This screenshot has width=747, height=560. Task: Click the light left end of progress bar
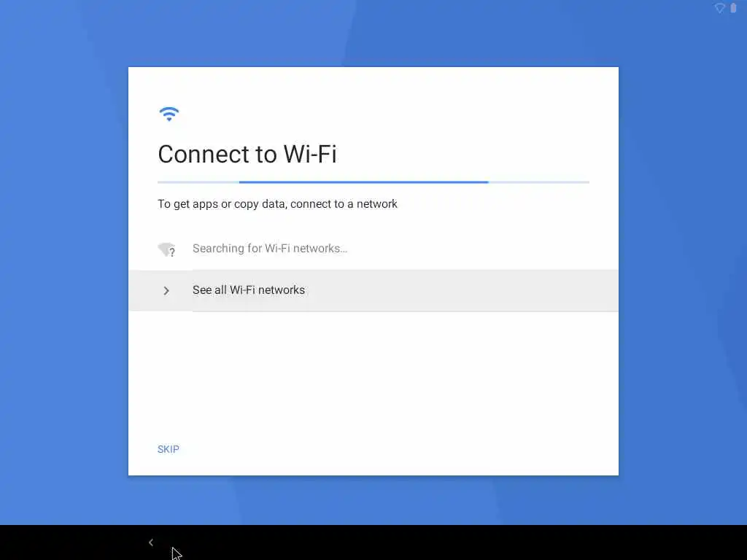click(x=198, y=182)
